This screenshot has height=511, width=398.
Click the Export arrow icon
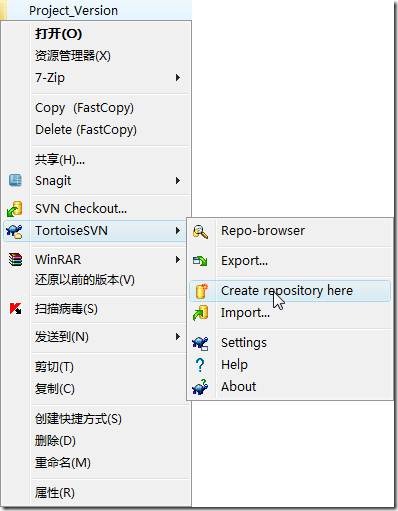click(200, 261)
